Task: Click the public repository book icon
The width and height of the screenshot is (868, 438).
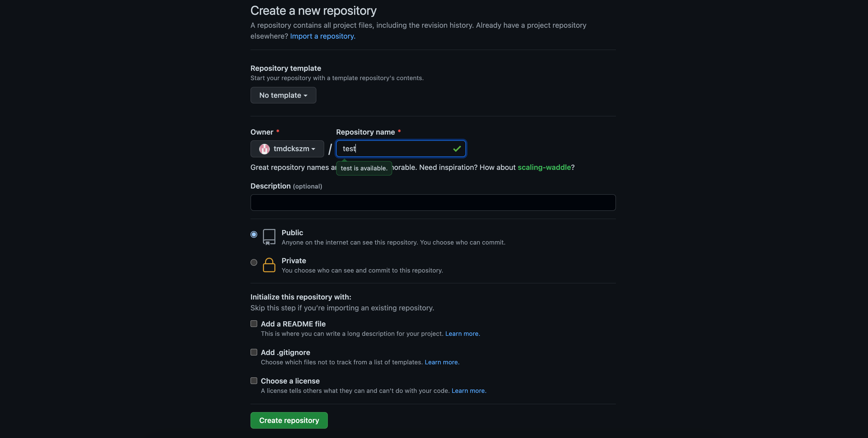Action: click(269, 237)
